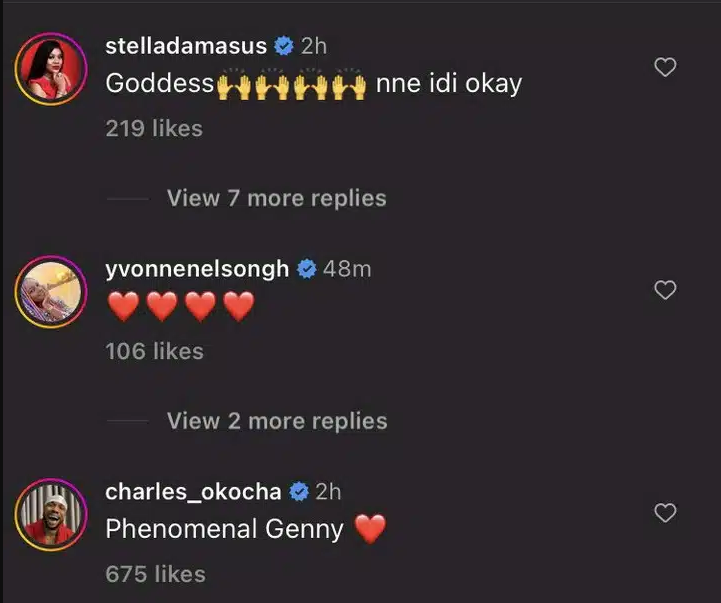Click verified badge beside yvonnenelsongh

coord(306,269)
